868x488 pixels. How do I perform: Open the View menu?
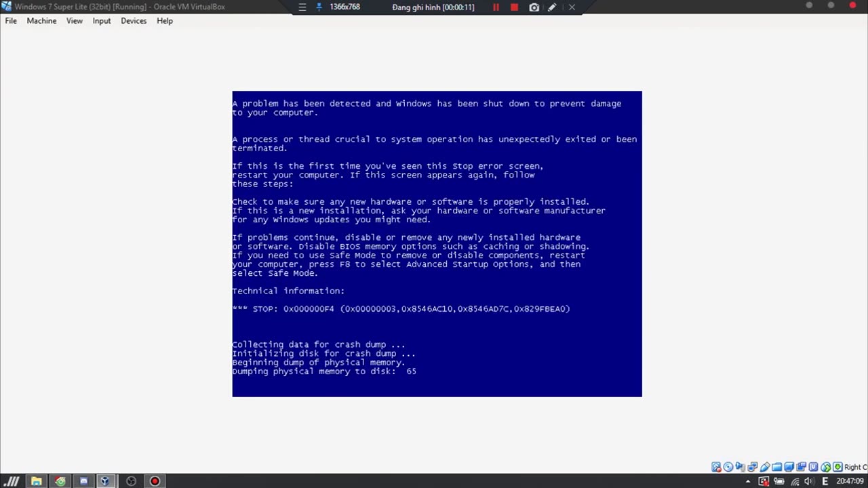point(75,21)
